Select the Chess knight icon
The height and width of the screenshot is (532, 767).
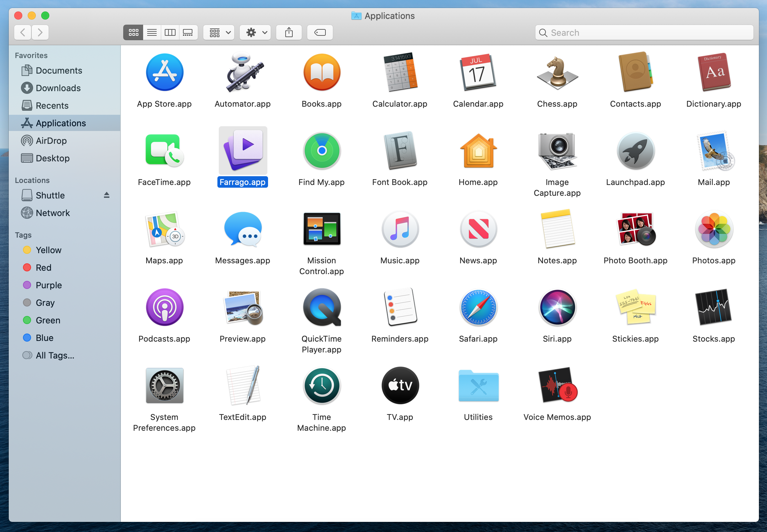point(557,72)
